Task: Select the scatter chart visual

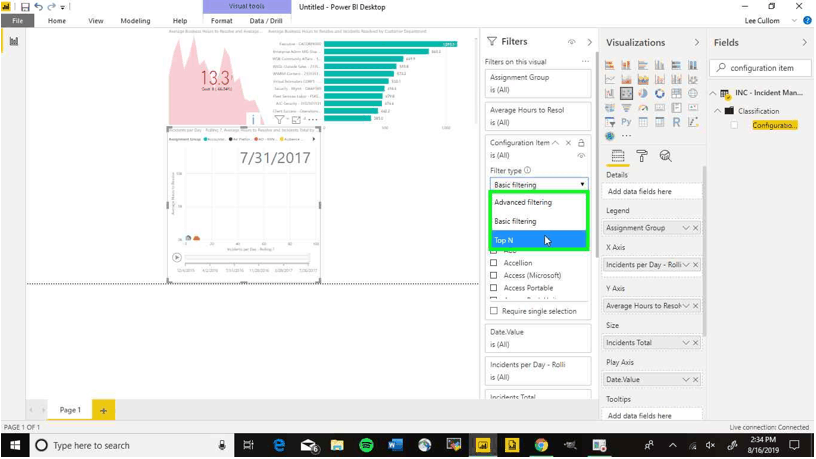Action: pos(626,94)
